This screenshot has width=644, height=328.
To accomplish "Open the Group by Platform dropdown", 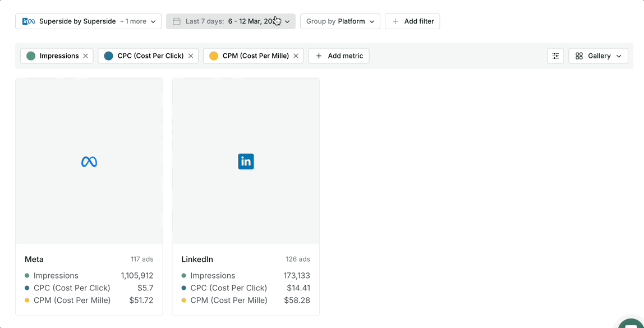I will click(x=340, y=21).
